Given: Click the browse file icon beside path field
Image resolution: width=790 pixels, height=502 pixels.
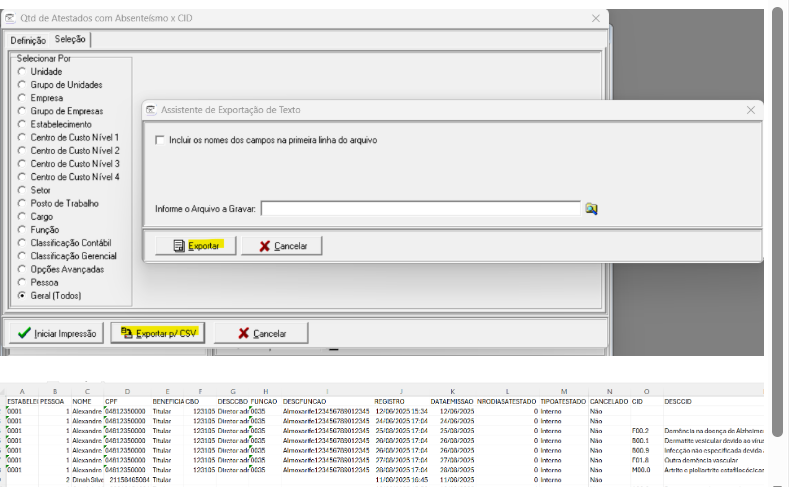Looking at the screenshot, I should [591, 209].
